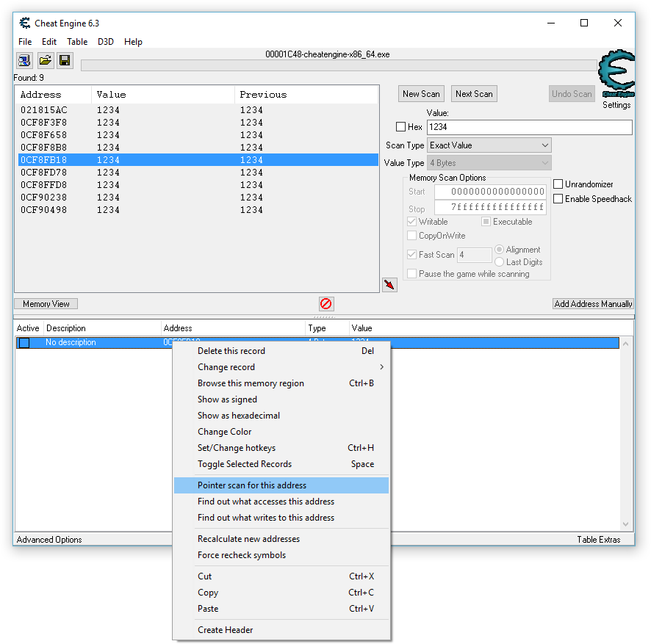
Task: Toggle Active checkbox of No description record
Action: (x=24, y=343)
